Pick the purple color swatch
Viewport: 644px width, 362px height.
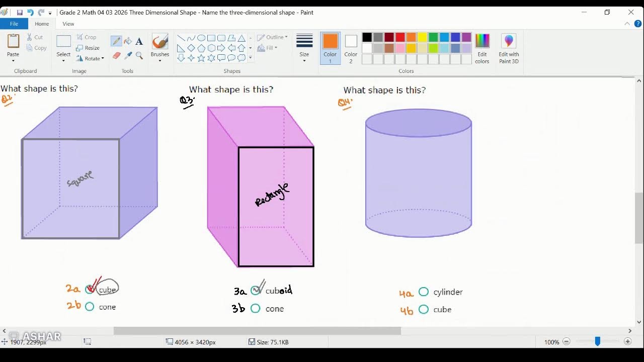point(466,37)
